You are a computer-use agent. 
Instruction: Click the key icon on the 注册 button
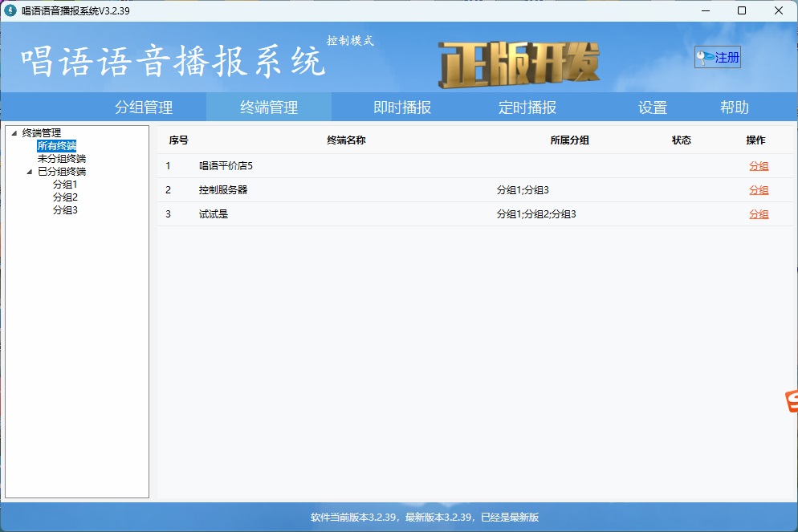[x=702, y=56]
